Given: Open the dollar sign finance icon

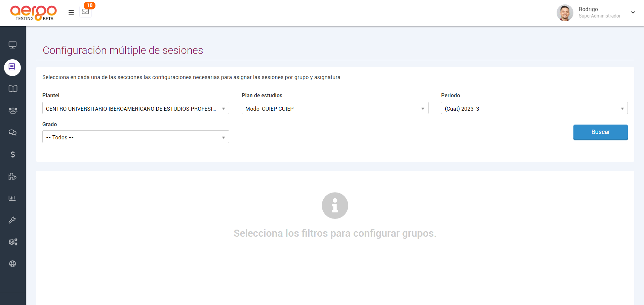Looking at the screenshot, I should (x=13, y=155).
